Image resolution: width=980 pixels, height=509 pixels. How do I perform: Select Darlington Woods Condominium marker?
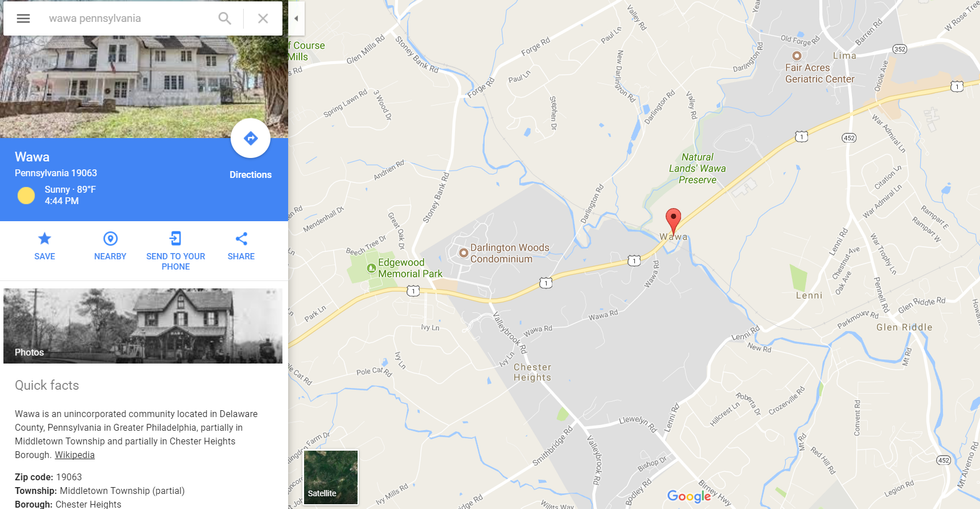click(x=464, y=253)
